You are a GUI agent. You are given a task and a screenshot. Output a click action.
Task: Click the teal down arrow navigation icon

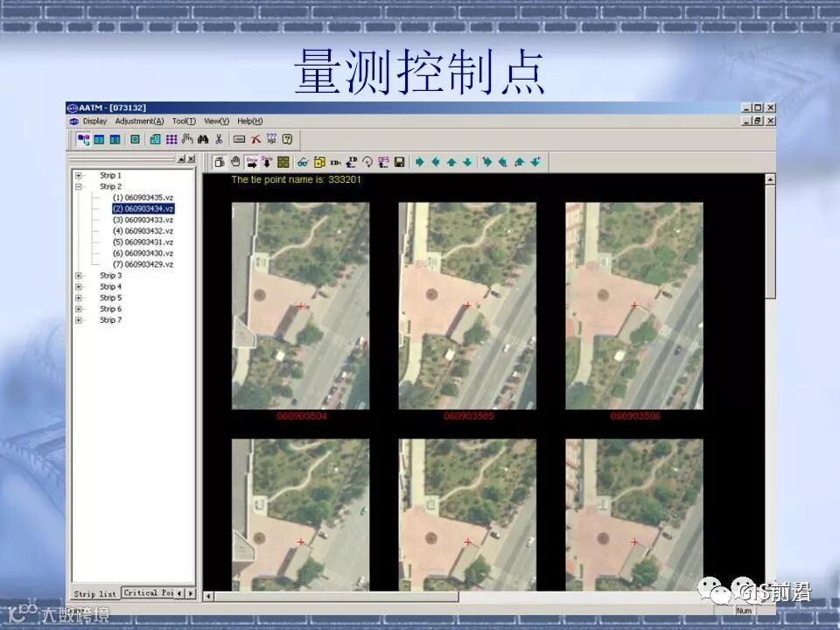coord(467,162)
